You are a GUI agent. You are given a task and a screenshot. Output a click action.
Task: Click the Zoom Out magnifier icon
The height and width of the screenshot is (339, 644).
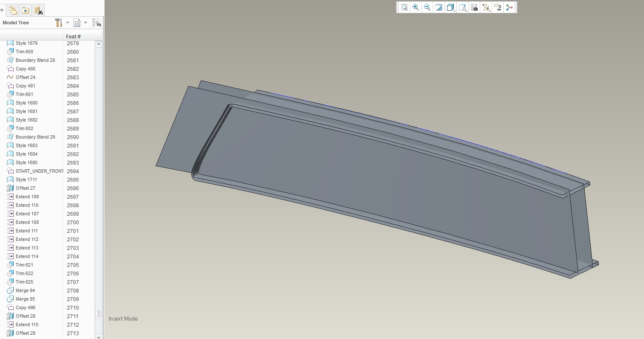click(427, 7)
